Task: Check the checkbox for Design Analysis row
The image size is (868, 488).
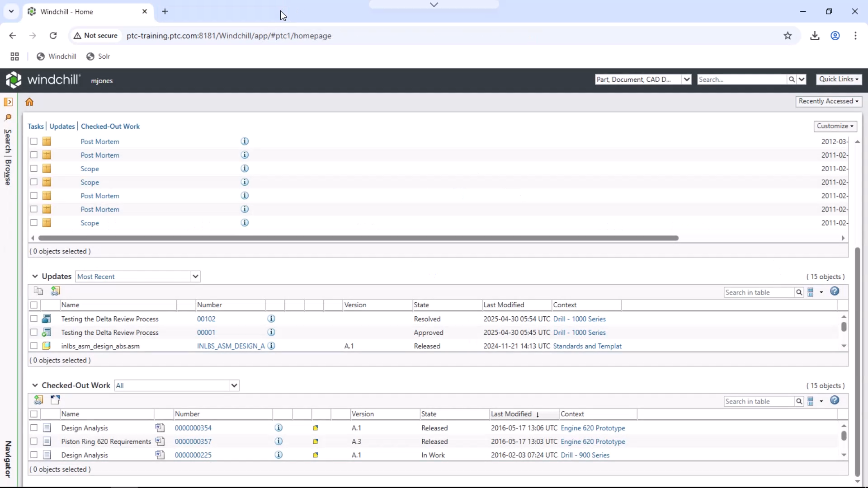Action: tap(34, 428)
